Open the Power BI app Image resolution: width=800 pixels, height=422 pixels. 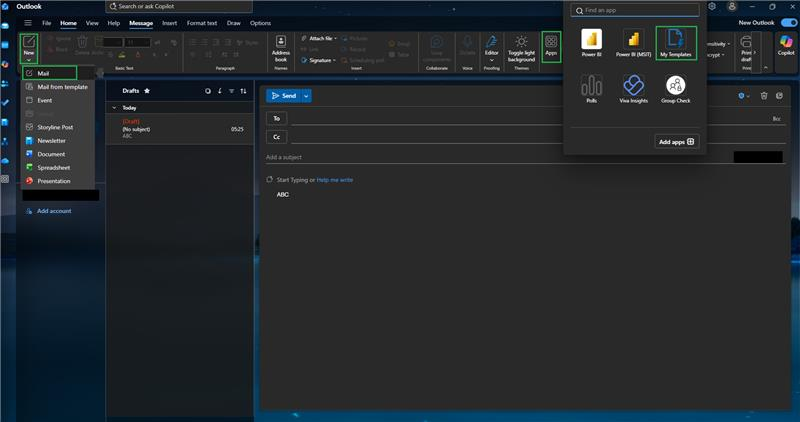click(591, 43)
